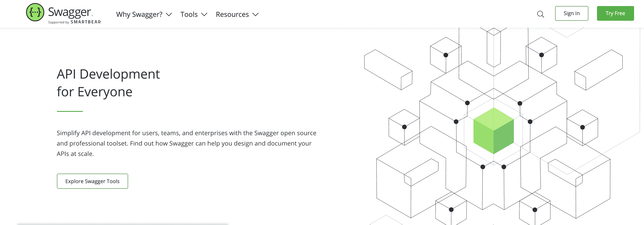
Task: Open the Why Swagger? menu
Action: click(139, 14)
